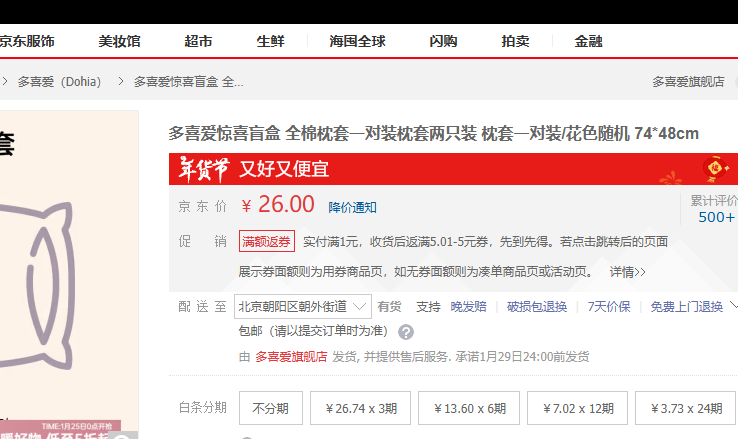The width and height of the screenshot is (738, 439).
Task: Select the 不分期 installment option
Action: pyautogui.click(x=271, y=408)
